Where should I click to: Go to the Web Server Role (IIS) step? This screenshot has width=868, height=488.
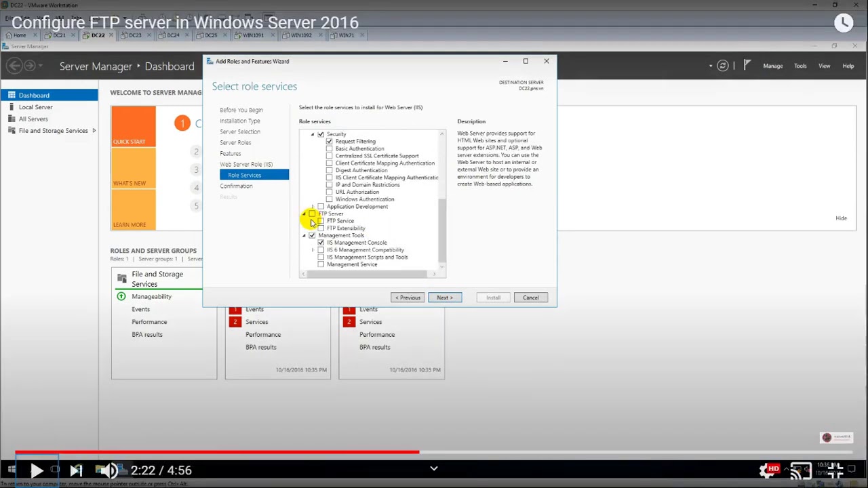pyautogui.click(x=246, y=164)
